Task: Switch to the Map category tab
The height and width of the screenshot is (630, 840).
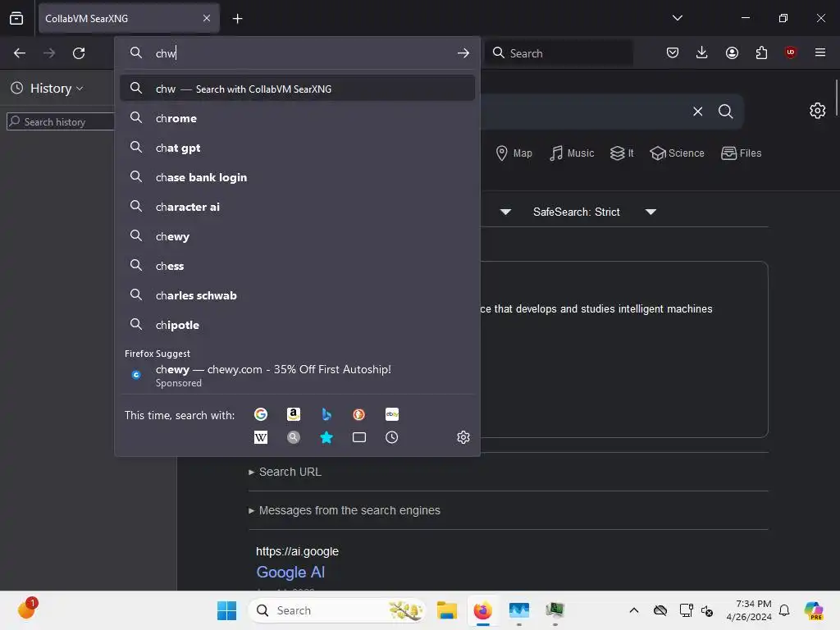Action: [x=514, y=153]
